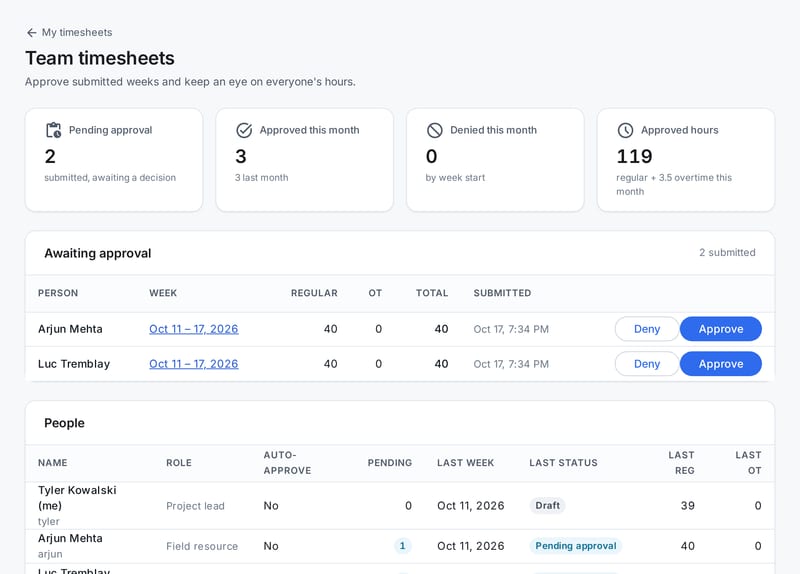Click the Approved this month checkmark icon
The width and height of the screenshot is (800, 574).
point(244,130)
